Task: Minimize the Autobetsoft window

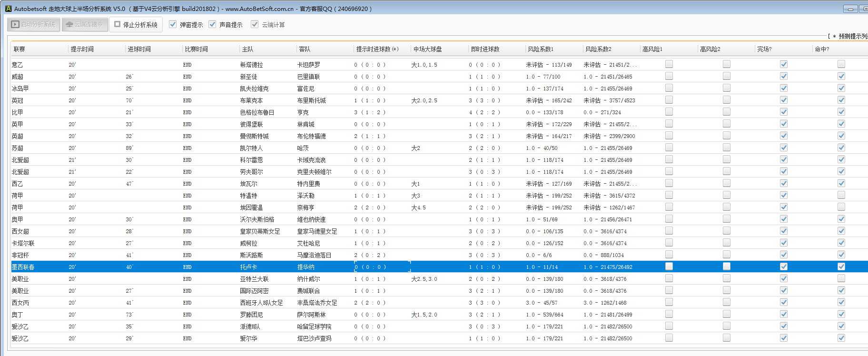Action: point(850,9)
